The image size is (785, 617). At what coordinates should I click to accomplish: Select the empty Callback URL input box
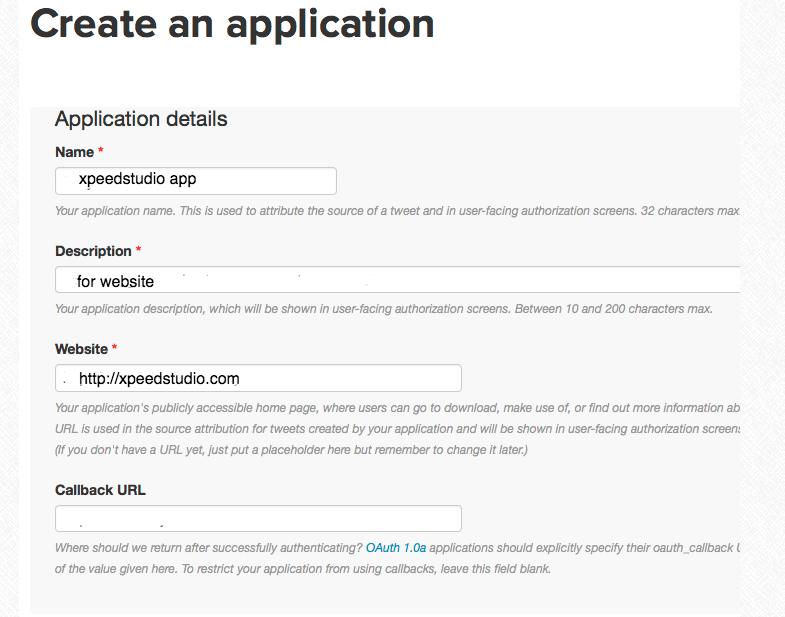[x=258, y=518]
